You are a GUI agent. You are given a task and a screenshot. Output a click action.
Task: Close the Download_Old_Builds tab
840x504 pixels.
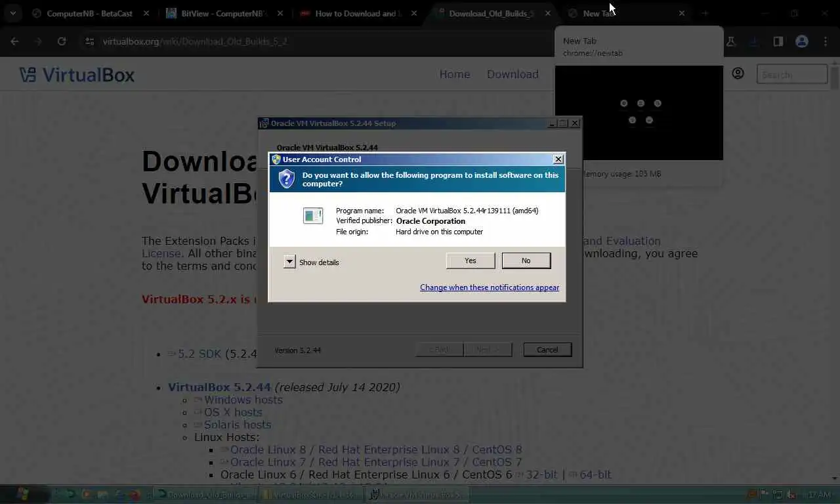tap(548, 13)
